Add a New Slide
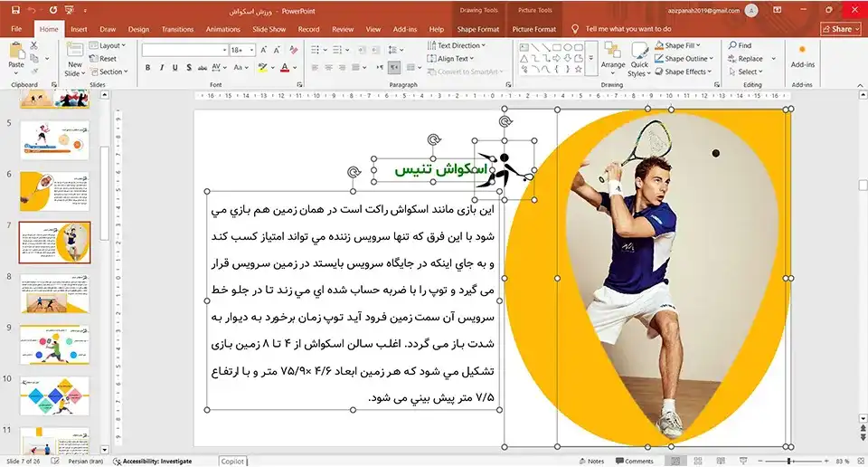 [75, 61]
